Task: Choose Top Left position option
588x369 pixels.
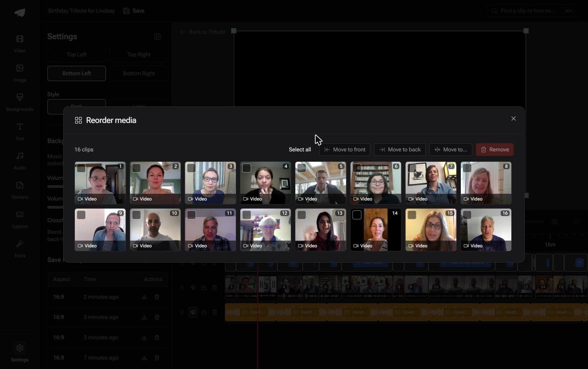Action: [x=77, y=55]
